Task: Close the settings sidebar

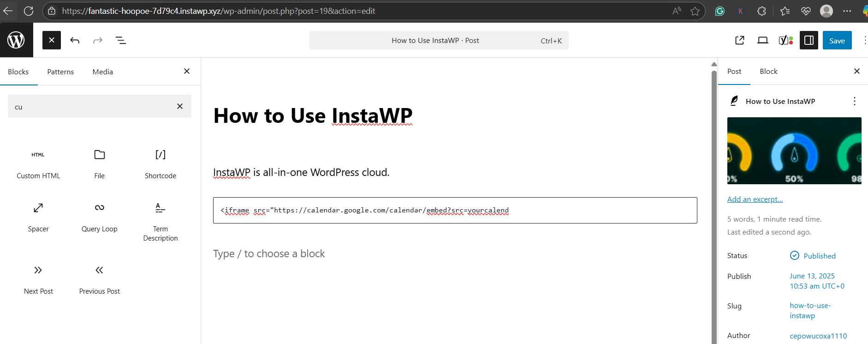Action: pos(857,71)
